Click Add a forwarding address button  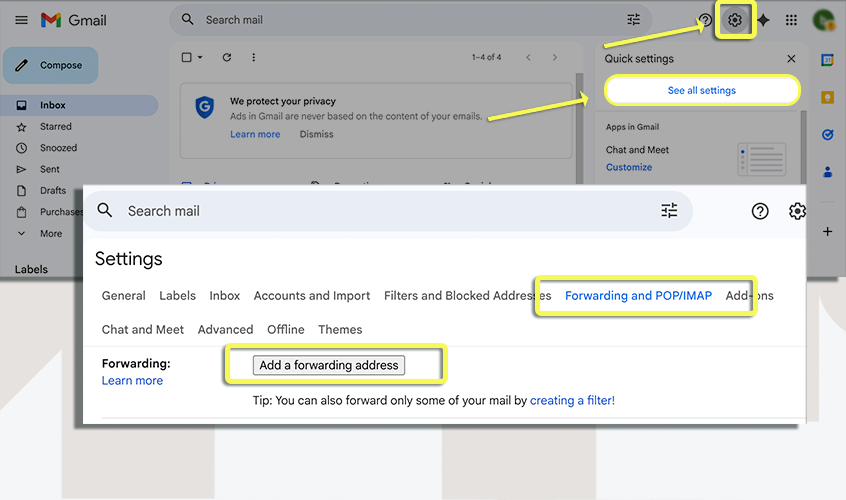329,365
